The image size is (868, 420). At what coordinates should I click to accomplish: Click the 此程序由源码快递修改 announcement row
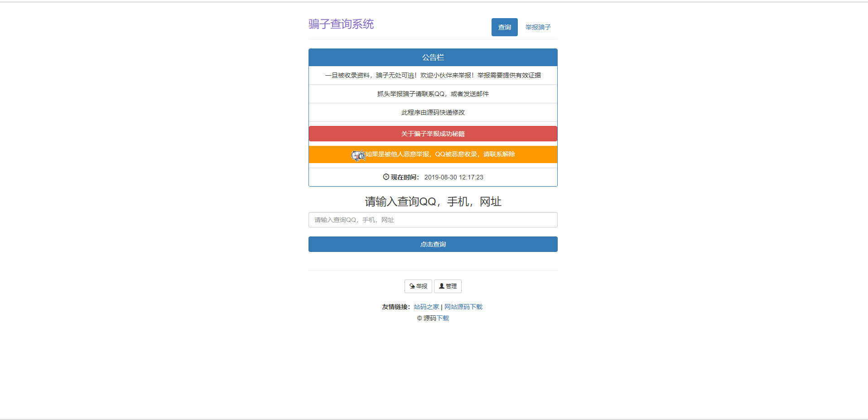point(433,112)
